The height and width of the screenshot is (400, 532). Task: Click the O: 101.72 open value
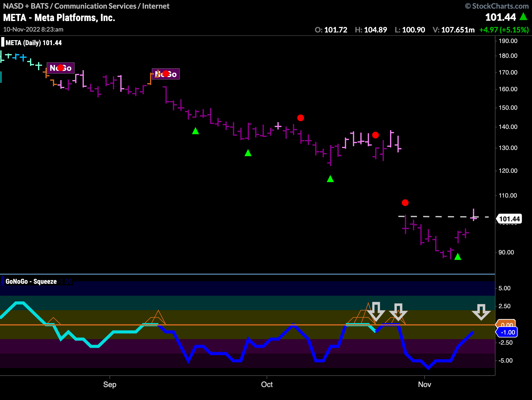[331, 30]
